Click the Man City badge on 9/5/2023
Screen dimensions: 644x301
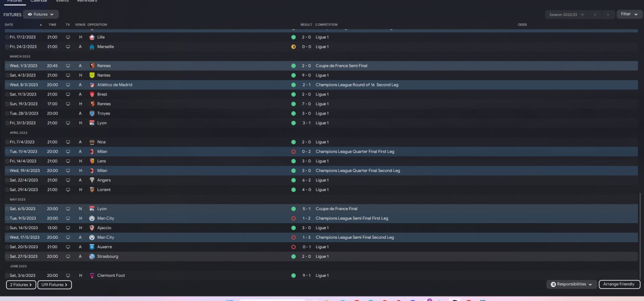92,218
